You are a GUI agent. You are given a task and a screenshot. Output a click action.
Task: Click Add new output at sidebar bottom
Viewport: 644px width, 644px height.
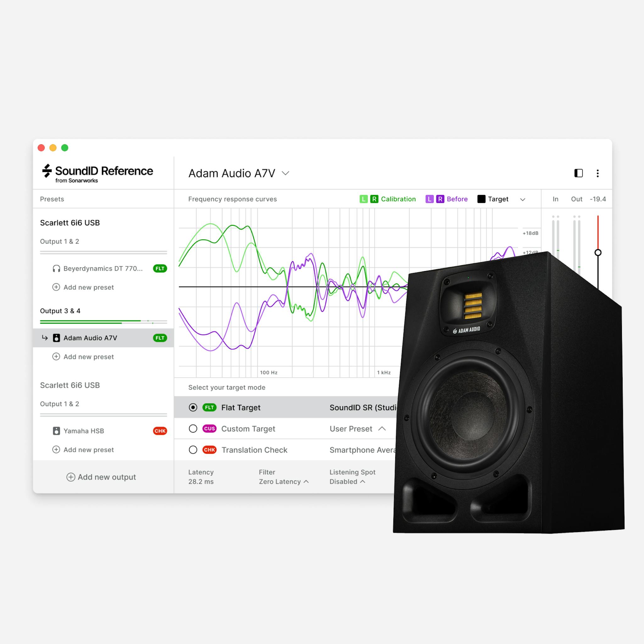101,477
